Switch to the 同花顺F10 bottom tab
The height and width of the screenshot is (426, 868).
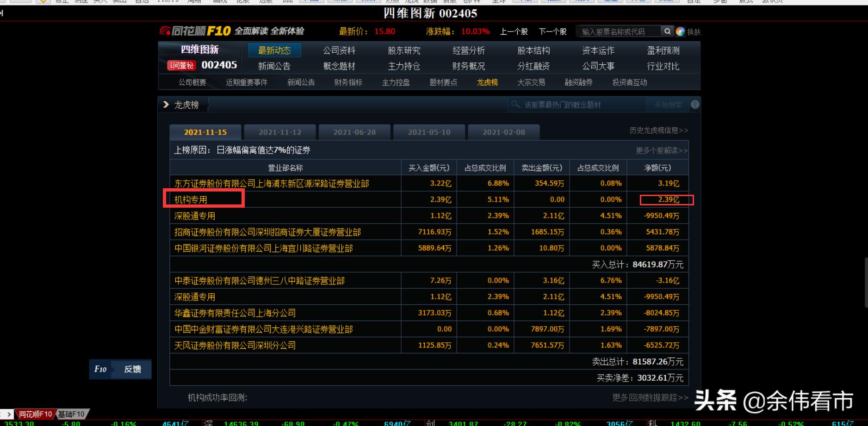[35, 414]
